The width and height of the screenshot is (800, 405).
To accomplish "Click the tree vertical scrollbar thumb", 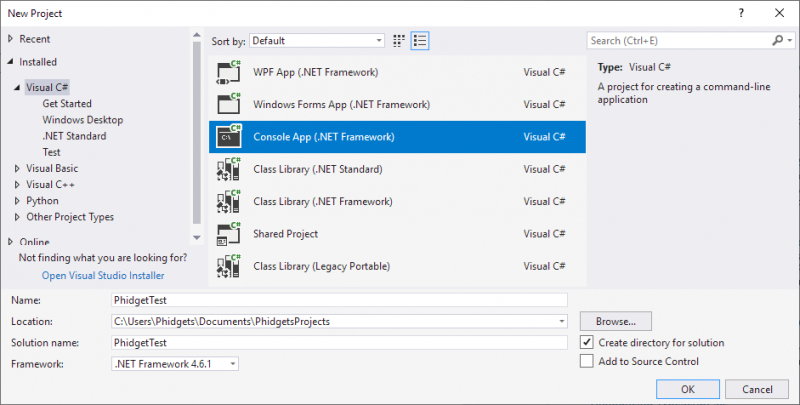I will click(196, 133).
